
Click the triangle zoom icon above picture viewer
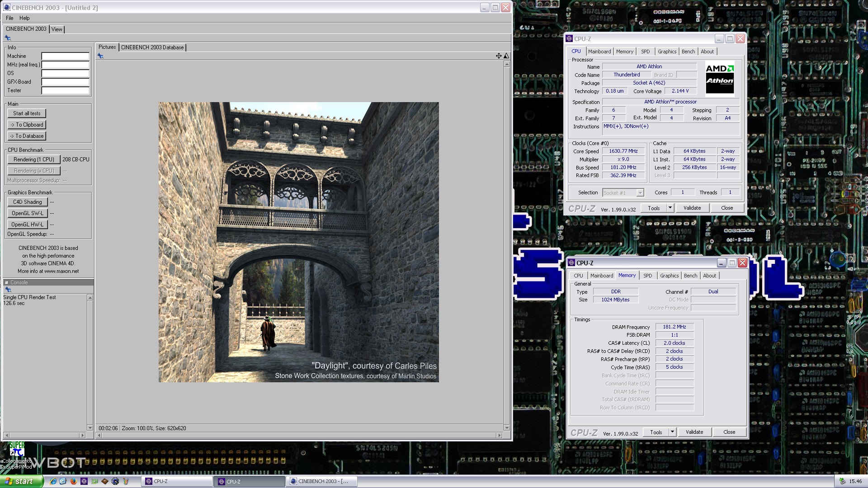[x=506, y=56]
